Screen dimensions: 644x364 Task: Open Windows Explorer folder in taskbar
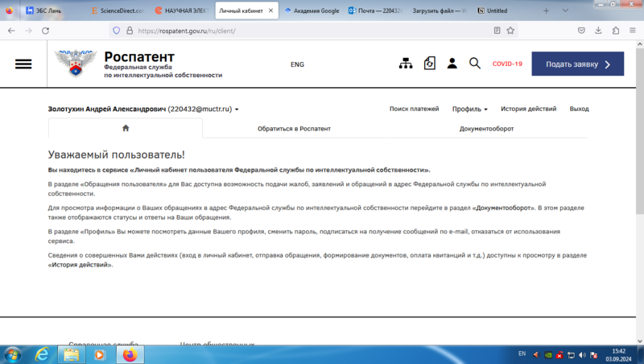71,354
